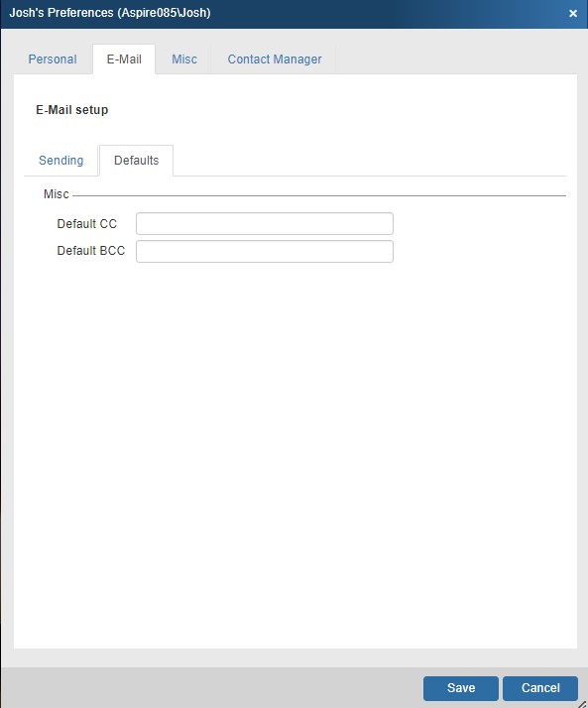Click the Default CC label
This screenshot has width=588, height=708.
pyautogui.click(x=86, y=224)
